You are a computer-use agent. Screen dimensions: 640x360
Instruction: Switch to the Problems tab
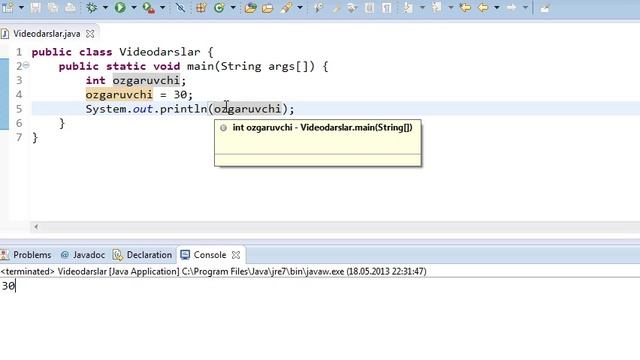point(32,255)
